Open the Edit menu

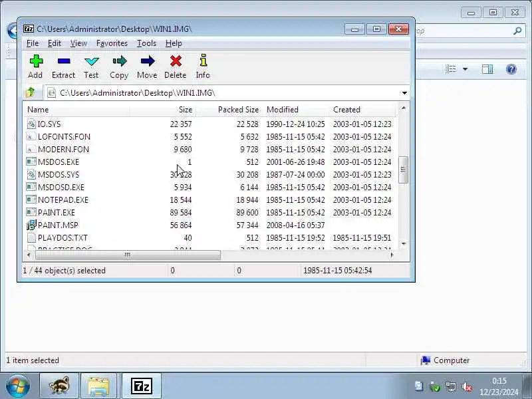point(55,43)
